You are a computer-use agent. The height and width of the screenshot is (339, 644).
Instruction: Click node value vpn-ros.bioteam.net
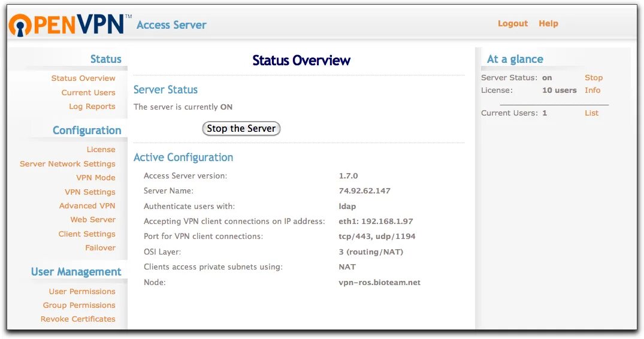(x=379, y=282)
